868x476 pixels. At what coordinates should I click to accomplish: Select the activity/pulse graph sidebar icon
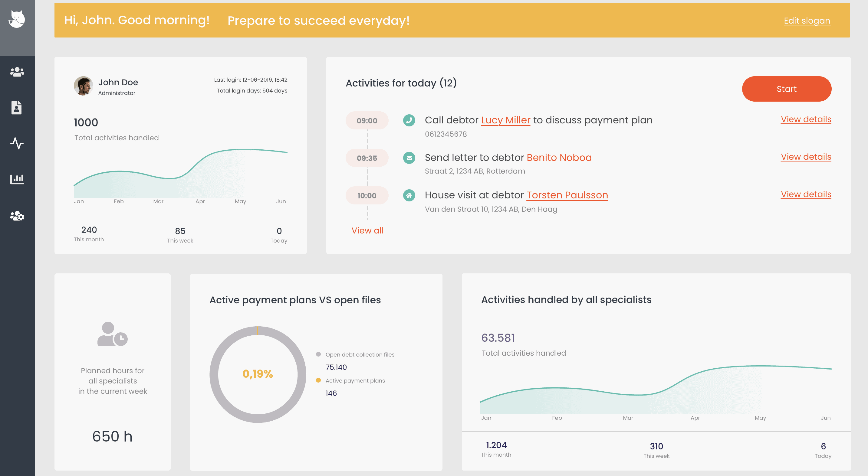tap(16, 143)
